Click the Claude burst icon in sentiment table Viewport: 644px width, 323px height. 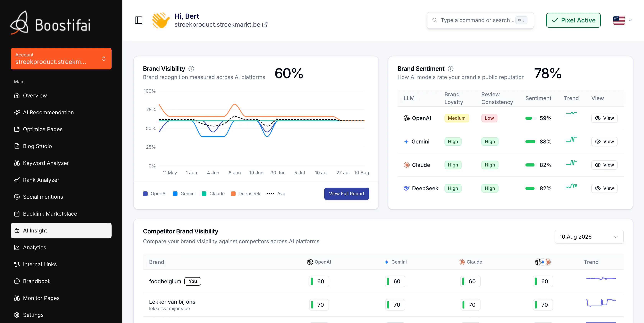click(407, 165)
